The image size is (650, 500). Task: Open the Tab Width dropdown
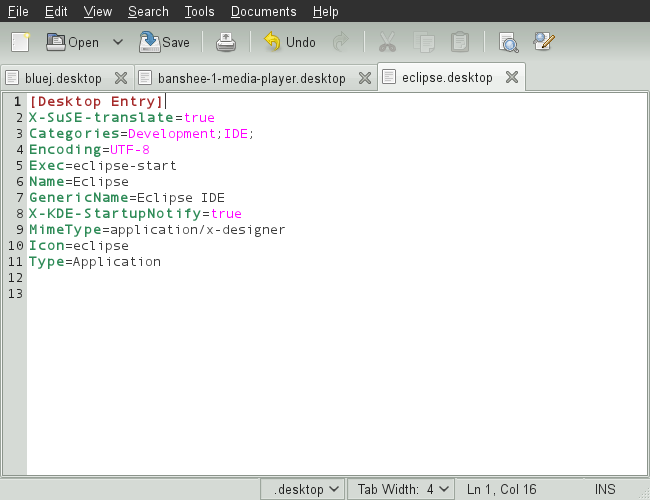(400, 489)
